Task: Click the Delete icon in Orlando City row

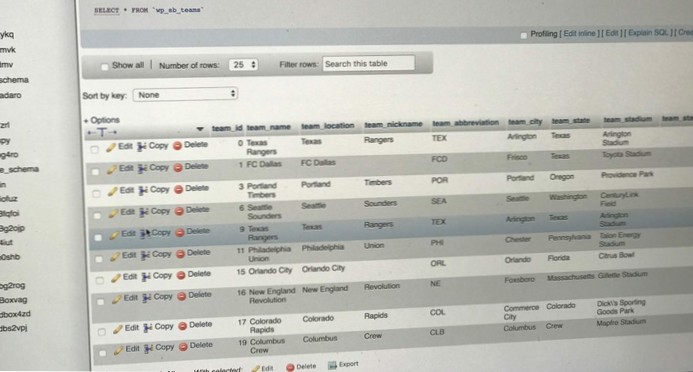Action: point(181,275)
